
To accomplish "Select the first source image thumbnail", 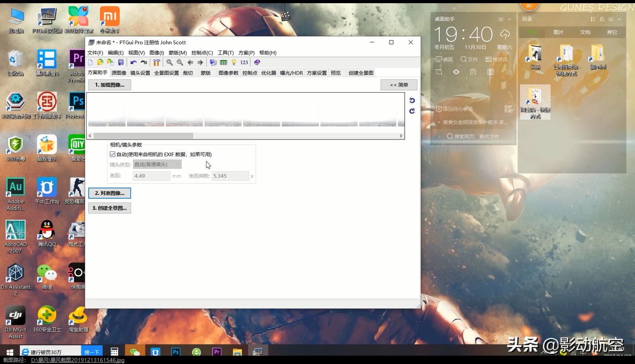I will (x=107, y=112).
